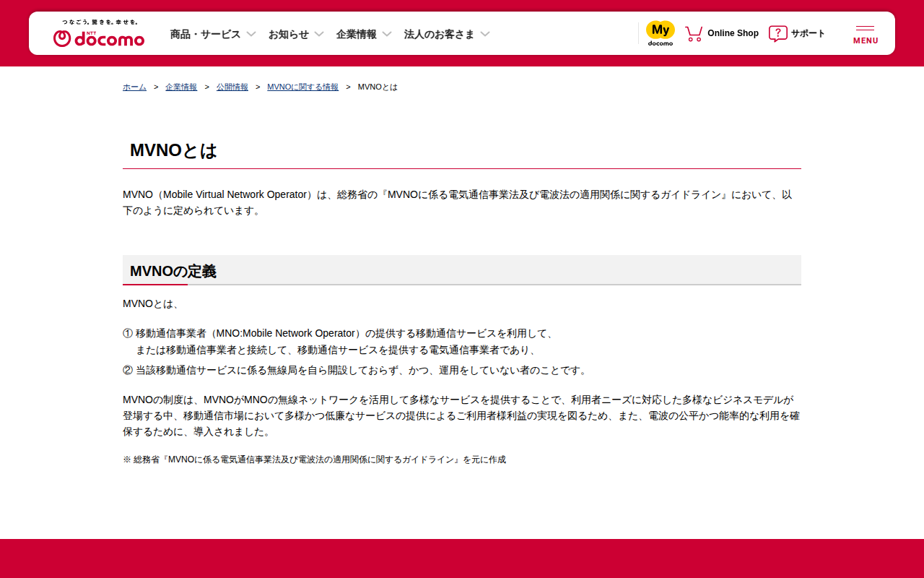924x578 pixels.
Task: Open the サポート link
Action: [808, 33]
